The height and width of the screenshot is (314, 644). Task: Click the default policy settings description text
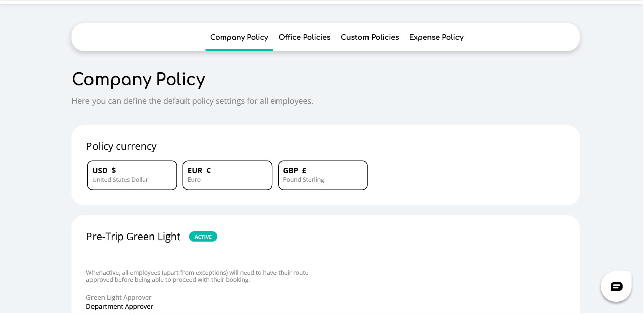192,101
